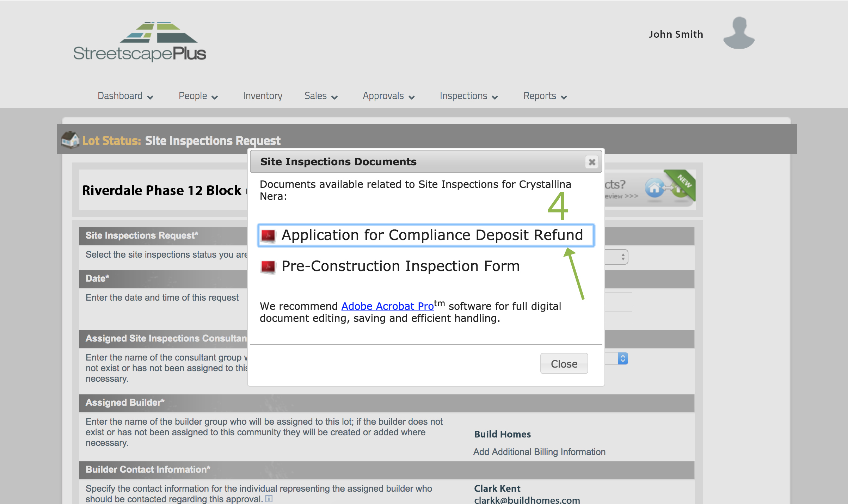The image size is (848, 504).
Task: Follow the Adobe Acrobat Pro link
Action: click(x=387, y=306)
